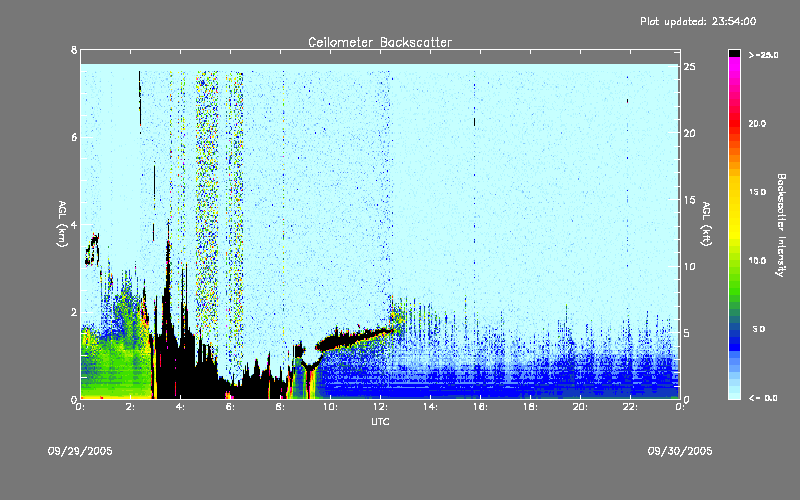
Task: Click the '10' kft tick label
Action: pyautogui.click(x=689, y=266)
